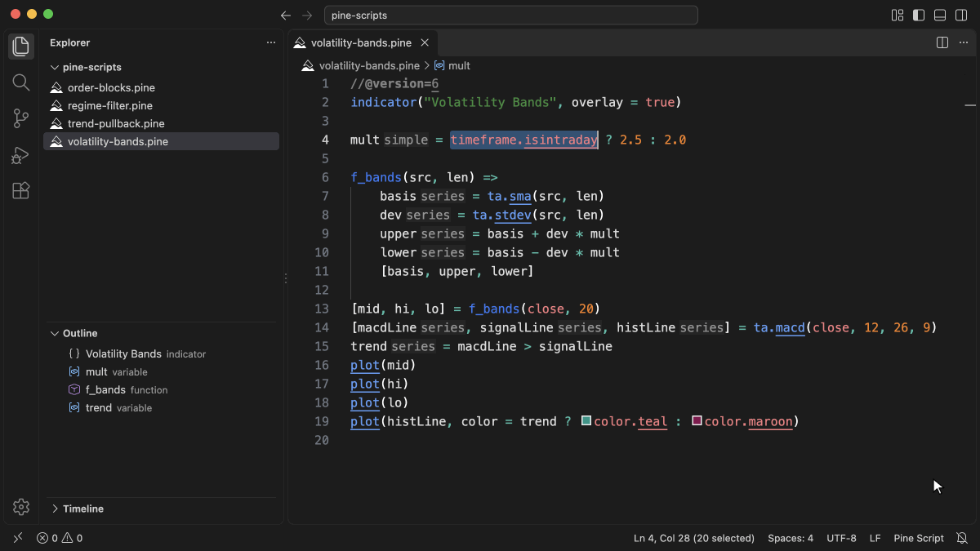The height and width of the screenshot is (551, 980).
Task: Toggle the primary sidebar visibility
Action: [919, 16]
